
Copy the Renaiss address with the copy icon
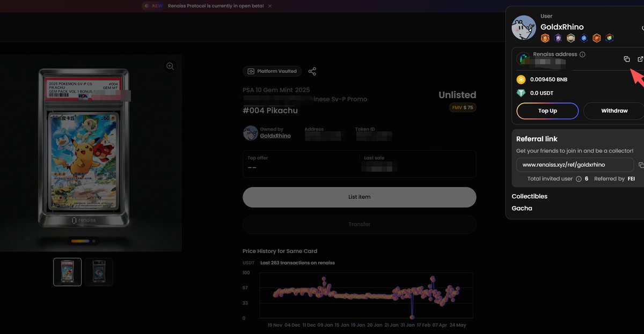(626, 59)
